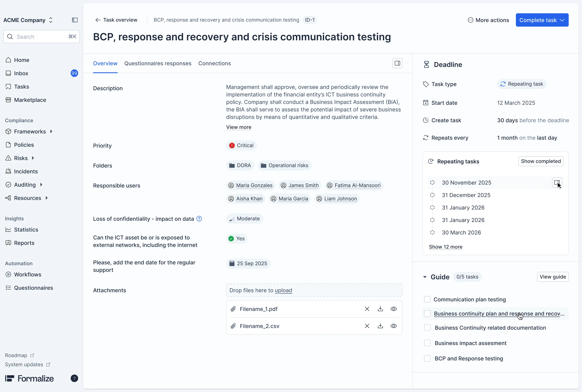Open the Roadmap external link
The height and width of the screenshot is (392, 582).
pos(20,355)
